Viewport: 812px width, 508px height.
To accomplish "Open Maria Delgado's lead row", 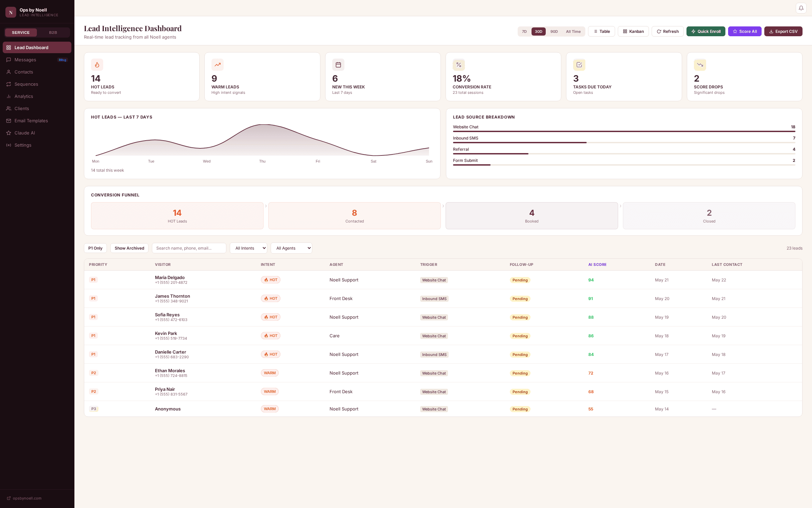I will coord(443,280).
